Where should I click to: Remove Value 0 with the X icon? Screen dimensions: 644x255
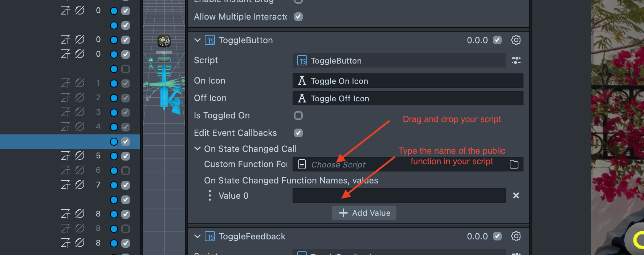point(516,195)
